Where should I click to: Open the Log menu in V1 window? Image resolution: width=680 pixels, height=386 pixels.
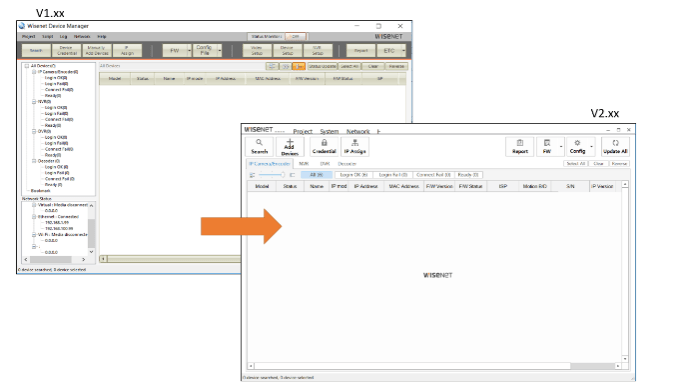click(x=63, y=37)
